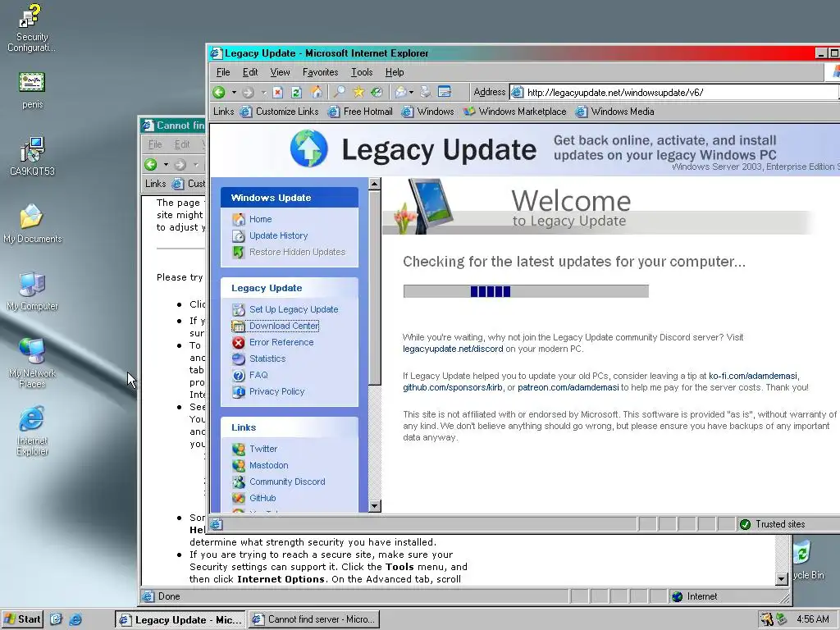
Task: Select the CA9KQT53 desktop icon
Action: 32,157
